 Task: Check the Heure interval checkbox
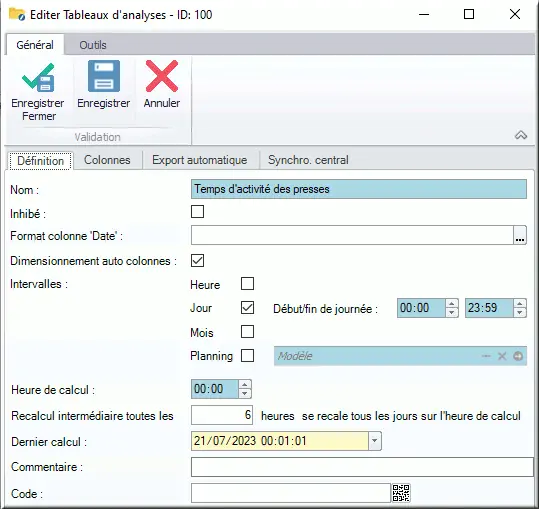(x=248, y=284)
